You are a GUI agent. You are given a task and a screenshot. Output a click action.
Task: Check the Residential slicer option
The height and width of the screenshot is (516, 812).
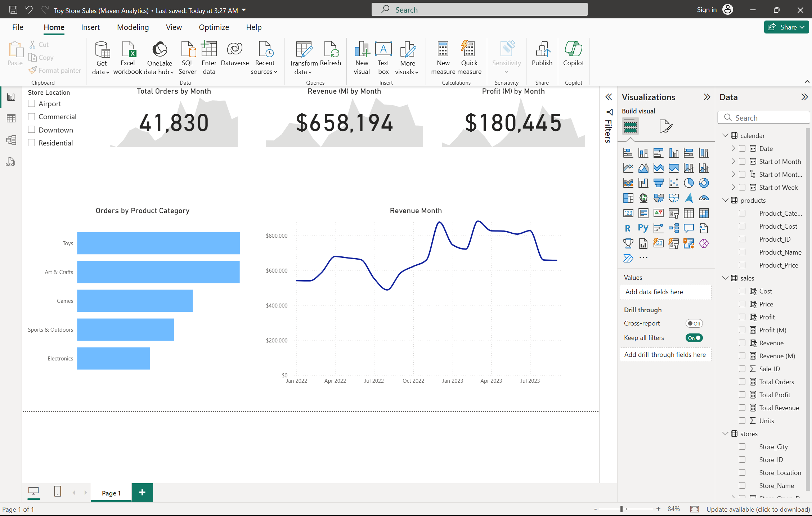(32, 143)
